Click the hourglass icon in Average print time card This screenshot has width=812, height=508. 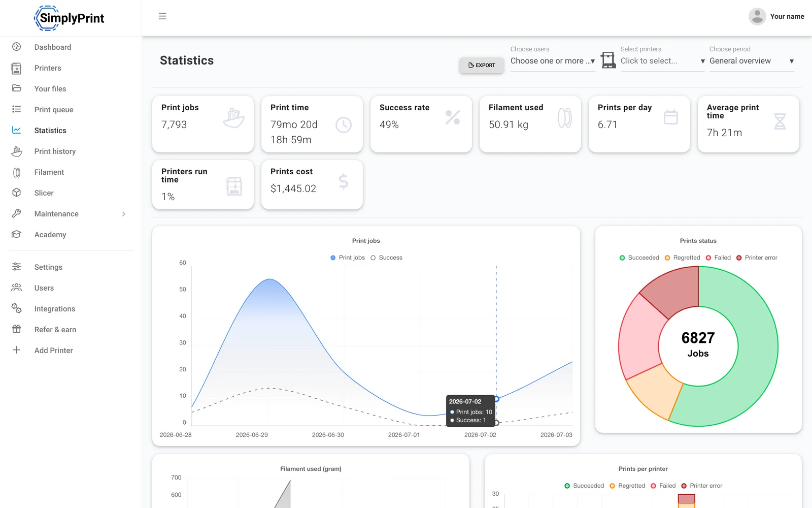780,121
